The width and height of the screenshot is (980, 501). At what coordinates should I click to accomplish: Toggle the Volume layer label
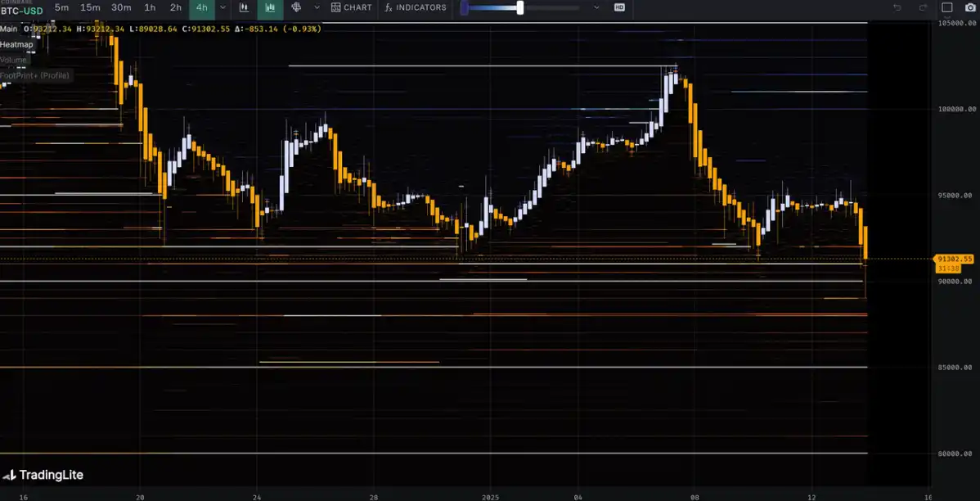pos(14,60)
